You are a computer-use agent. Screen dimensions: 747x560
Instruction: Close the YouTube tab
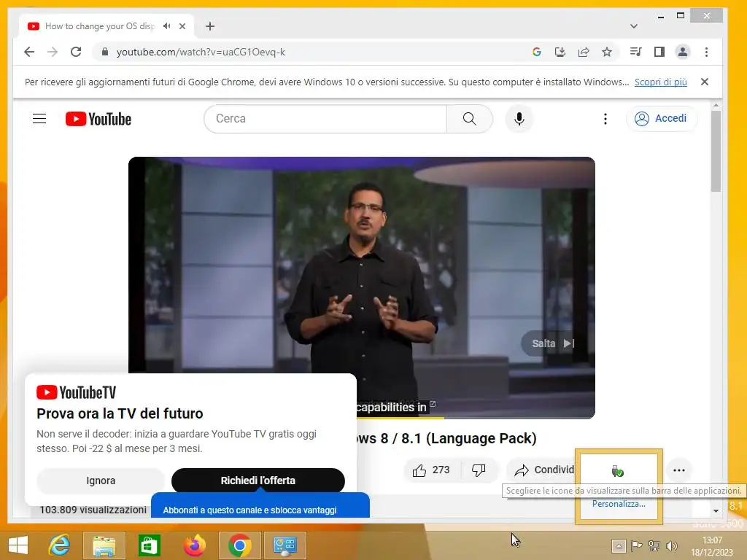point(182,26)
